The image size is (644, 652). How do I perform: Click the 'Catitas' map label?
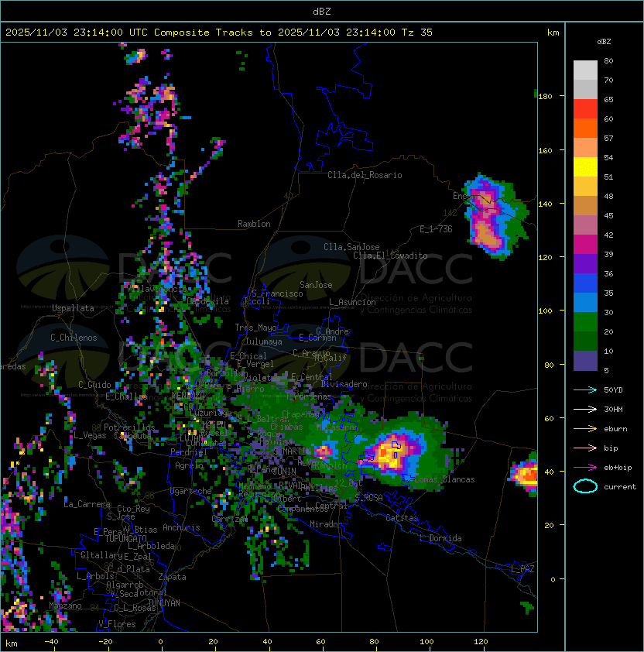pos(402,518)
